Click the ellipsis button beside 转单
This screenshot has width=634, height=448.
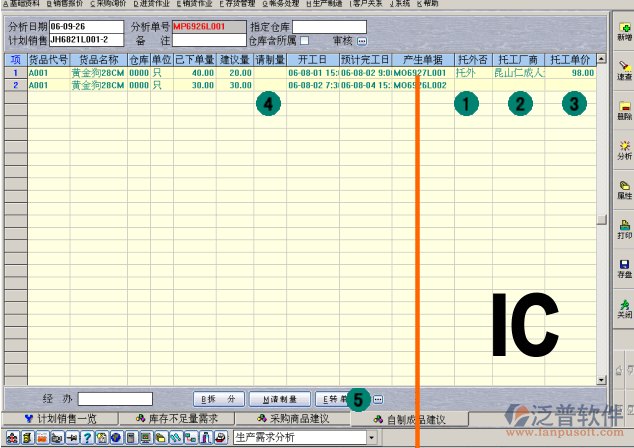pos(377,399)
